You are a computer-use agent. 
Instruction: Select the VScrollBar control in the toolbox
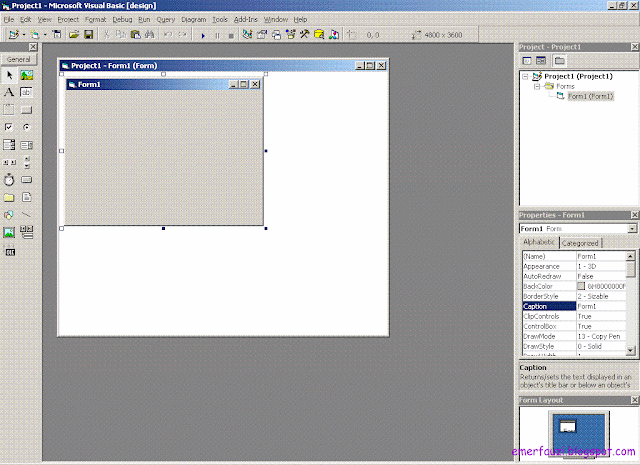[x=27, y=162]
